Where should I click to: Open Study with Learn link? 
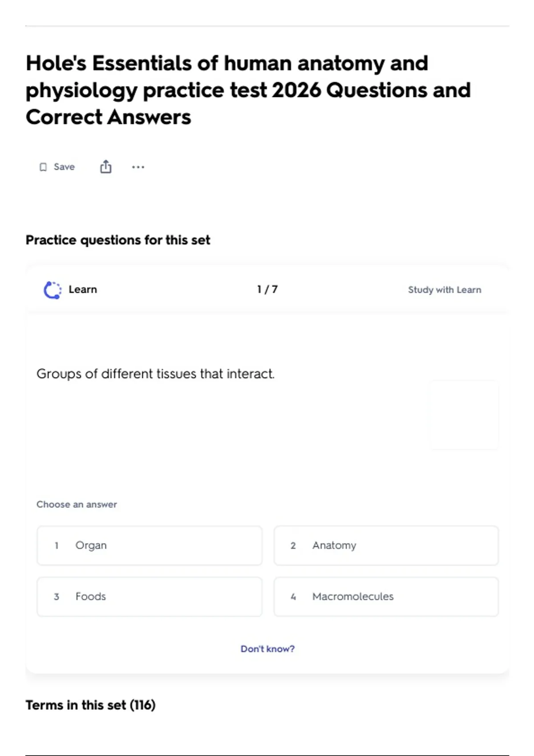pos(445,290)
